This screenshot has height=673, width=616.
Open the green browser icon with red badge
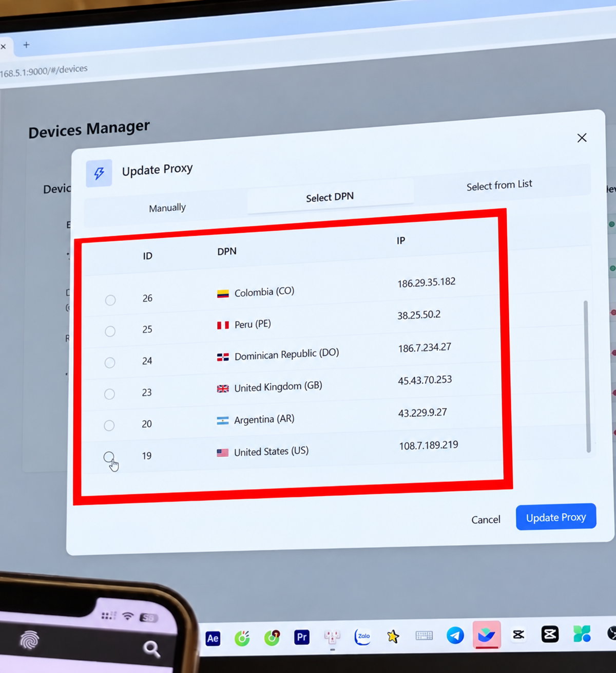tap(272, 638)
